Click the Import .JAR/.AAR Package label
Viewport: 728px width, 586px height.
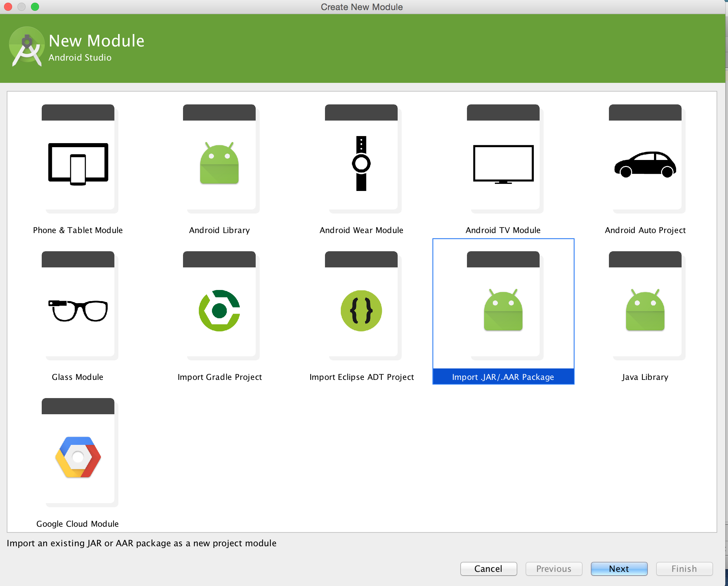click(x=503, y=377)
